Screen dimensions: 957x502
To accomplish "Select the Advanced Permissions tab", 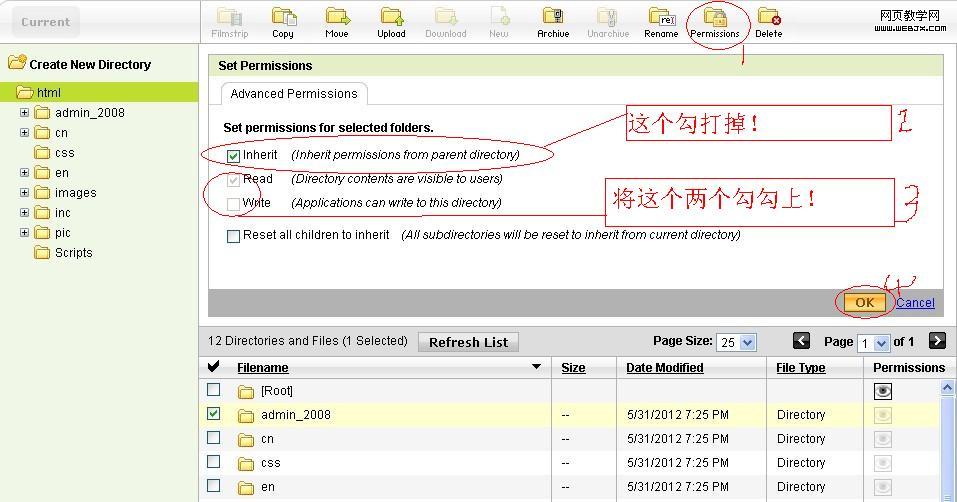I will point(294,94).
